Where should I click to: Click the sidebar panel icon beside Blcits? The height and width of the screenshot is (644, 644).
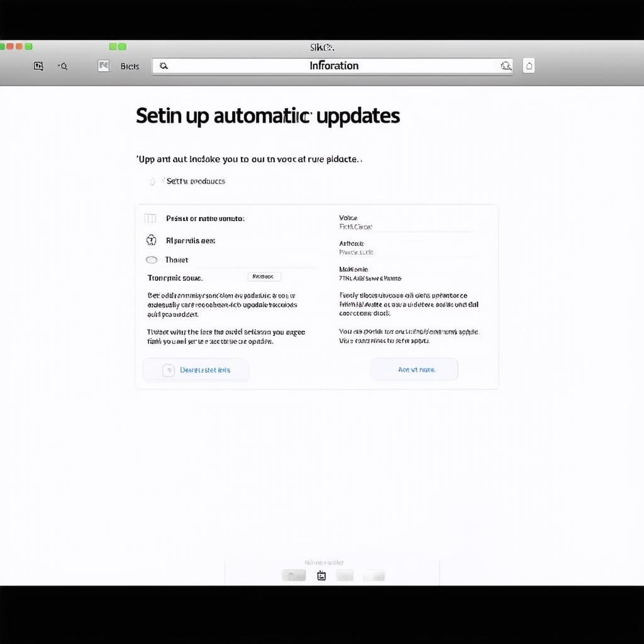click(104, 66)
